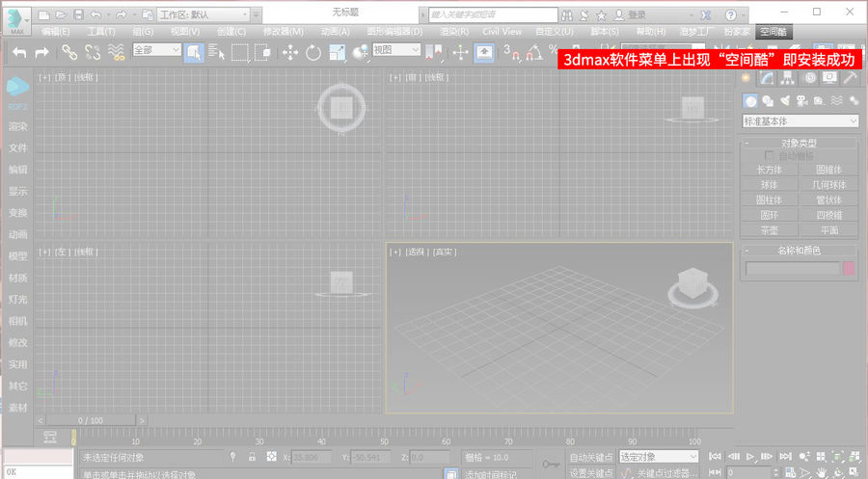Open the 修改器(M) menu

pos(283,32)
